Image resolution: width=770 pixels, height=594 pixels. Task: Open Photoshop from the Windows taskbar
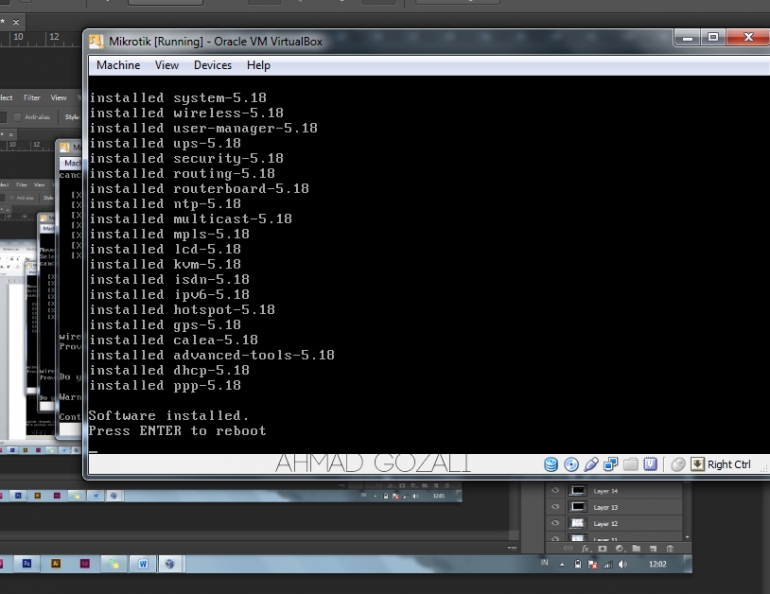(x=27, y=563)
